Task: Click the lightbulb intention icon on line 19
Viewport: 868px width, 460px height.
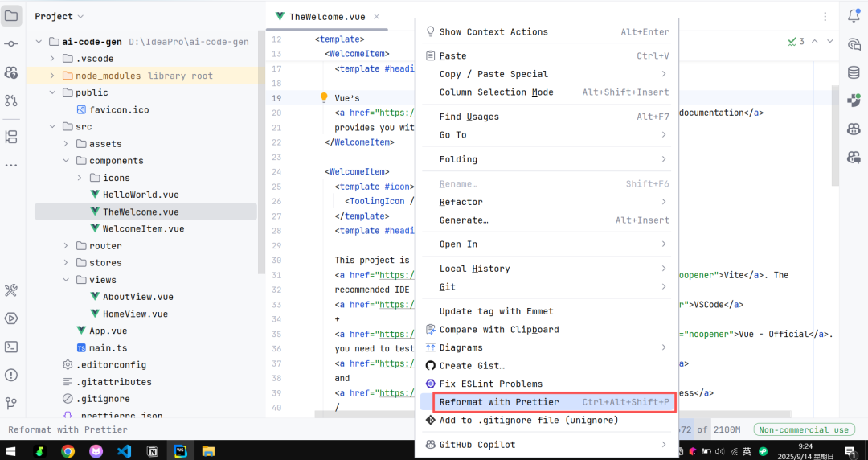Action: (325, 98)
